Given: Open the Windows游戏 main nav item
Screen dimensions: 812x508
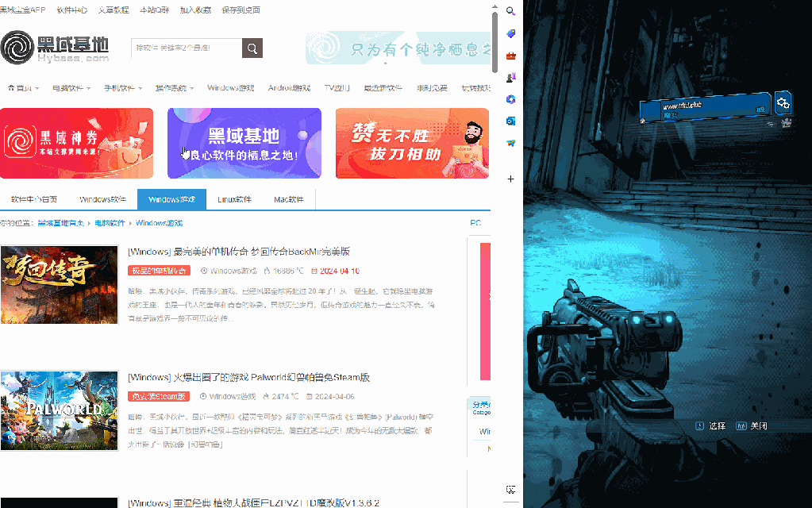Looking at the screenshot, I should [230, 88].
